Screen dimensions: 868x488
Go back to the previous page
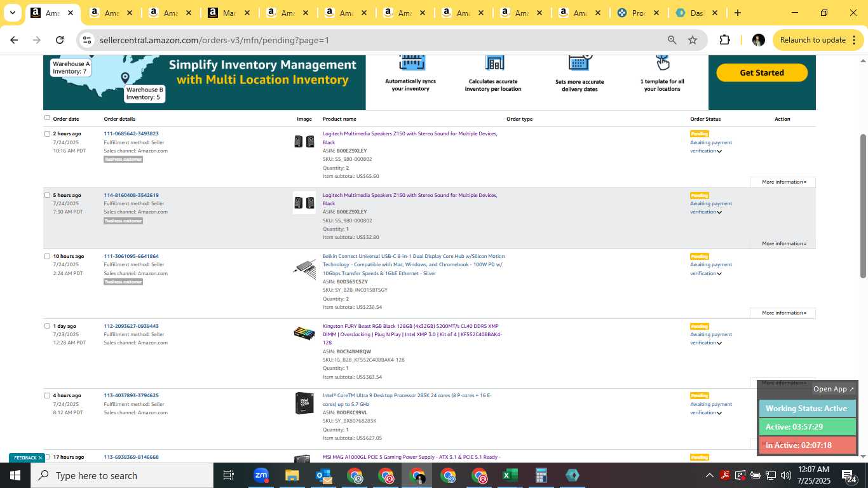tap(14, 40)
